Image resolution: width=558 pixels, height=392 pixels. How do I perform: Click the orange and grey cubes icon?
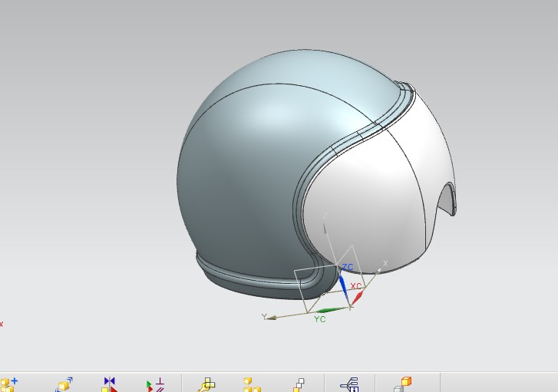click(402, 385)
